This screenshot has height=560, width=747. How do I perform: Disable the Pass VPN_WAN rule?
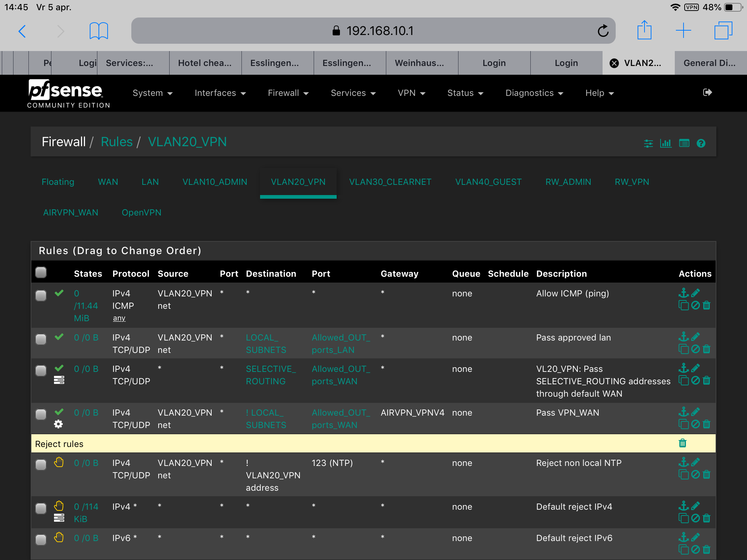[696, 424]
